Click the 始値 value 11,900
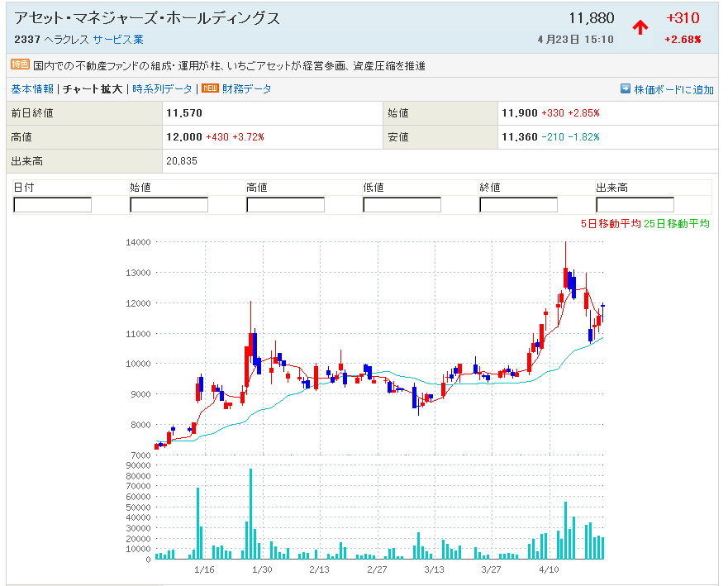Screen dimensions: 728x586 point(520,113)
